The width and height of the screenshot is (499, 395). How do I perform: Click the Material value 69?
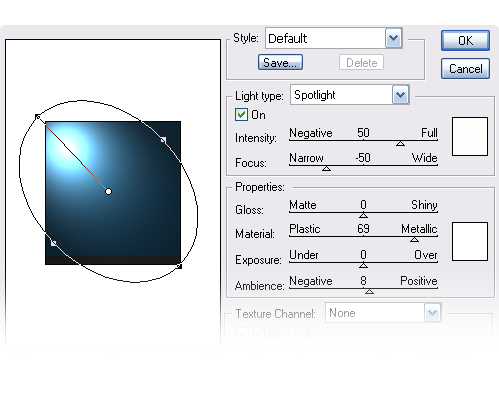(363, 229)
